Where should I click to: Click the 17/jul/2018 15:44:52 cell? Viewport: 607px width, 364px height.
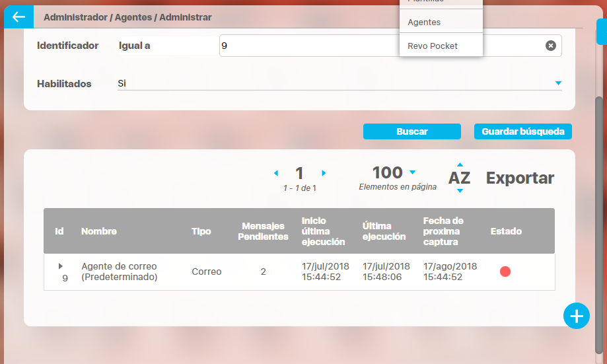325,272
